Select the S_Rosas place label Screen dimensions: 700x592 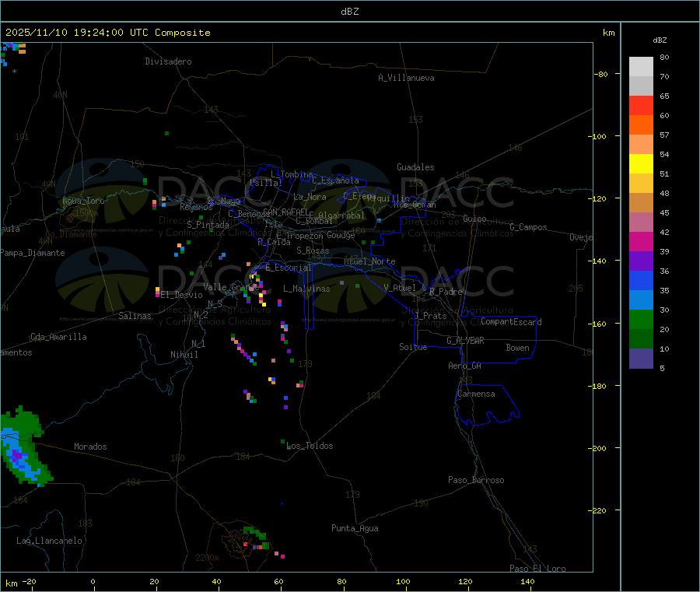tap(313, 250)
